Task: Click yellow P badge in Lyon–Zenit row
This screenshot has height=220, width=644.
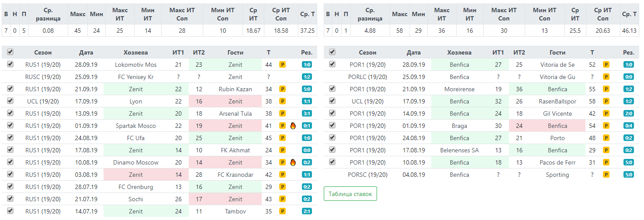Action: pyautogui.click(x=283, y=101)
